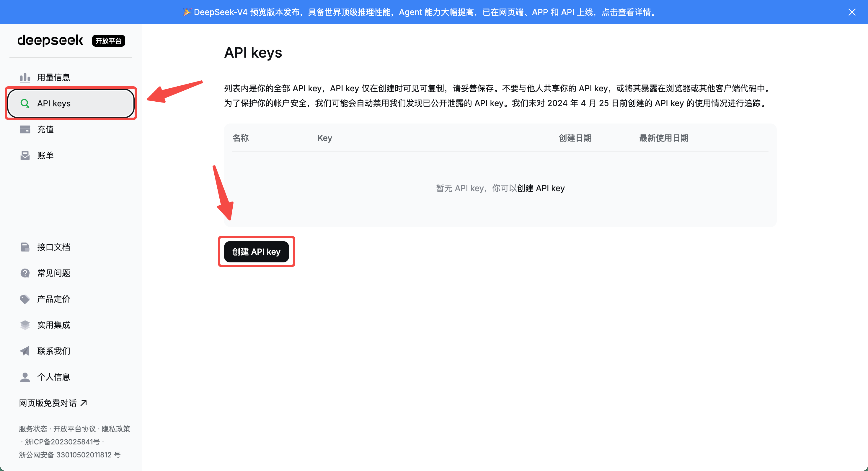Open 实用集成 in the sidebar
The height and width of the screenshot is (471, 868).
(71, 325)
